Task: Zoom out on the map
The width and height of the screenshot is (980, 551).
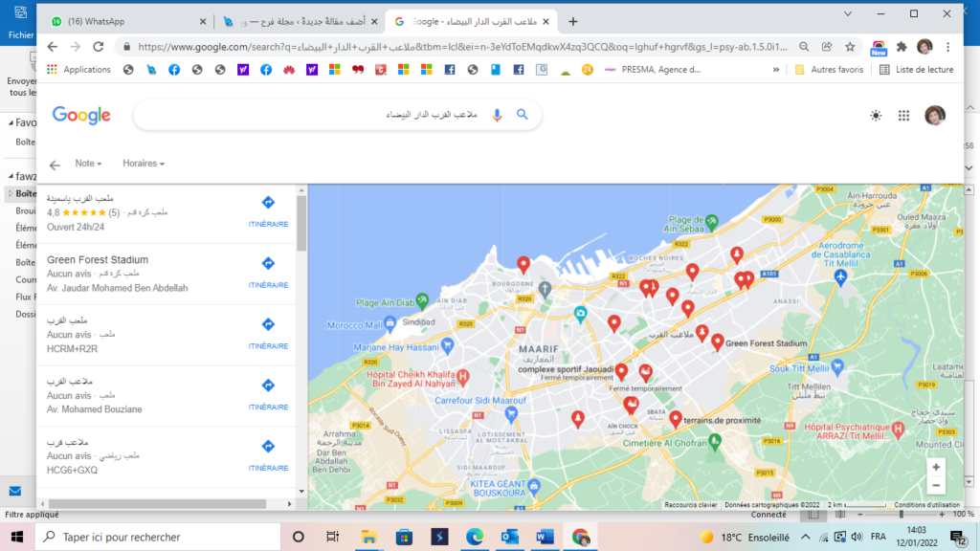Action: pyautogui.click(x=935, y=486)
